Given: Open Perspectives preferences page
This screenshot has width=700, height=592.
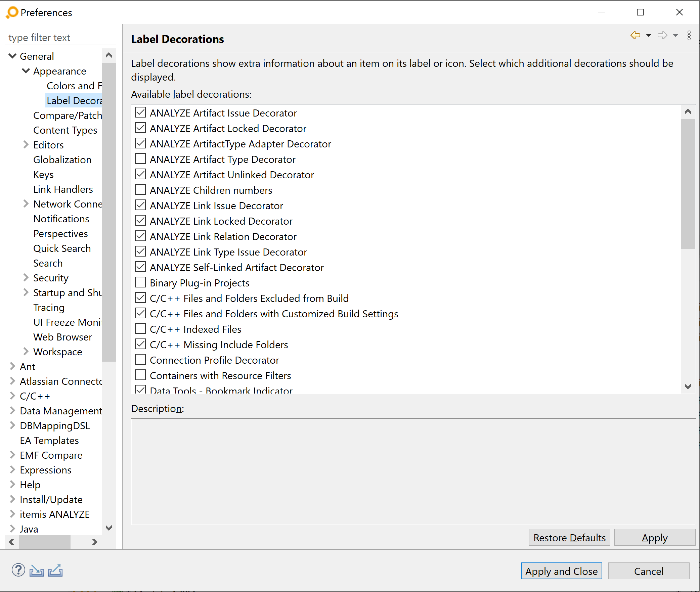Looking at the screenshot, I should pos(60,234).
